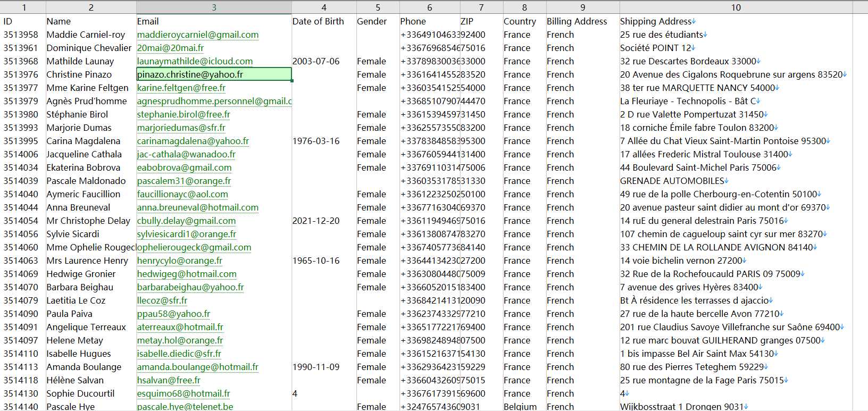This screenshot has width=868, height=411.
Task: Open 20mai@20mai.fr email link
Action: pos(170,48)
